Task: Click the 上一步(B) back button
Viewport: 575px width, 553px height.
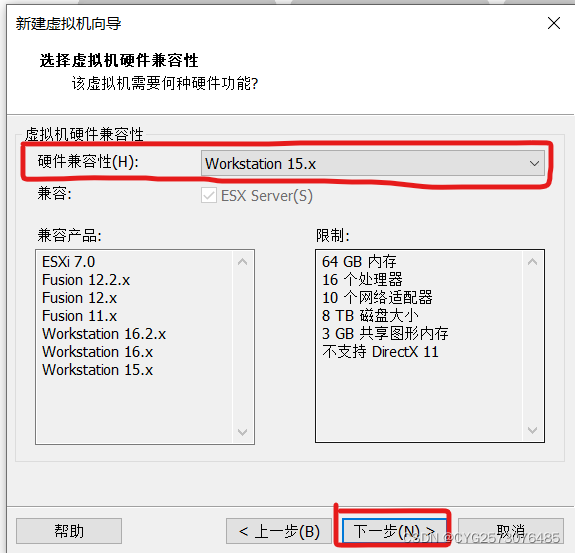Action: coord(279,531)
